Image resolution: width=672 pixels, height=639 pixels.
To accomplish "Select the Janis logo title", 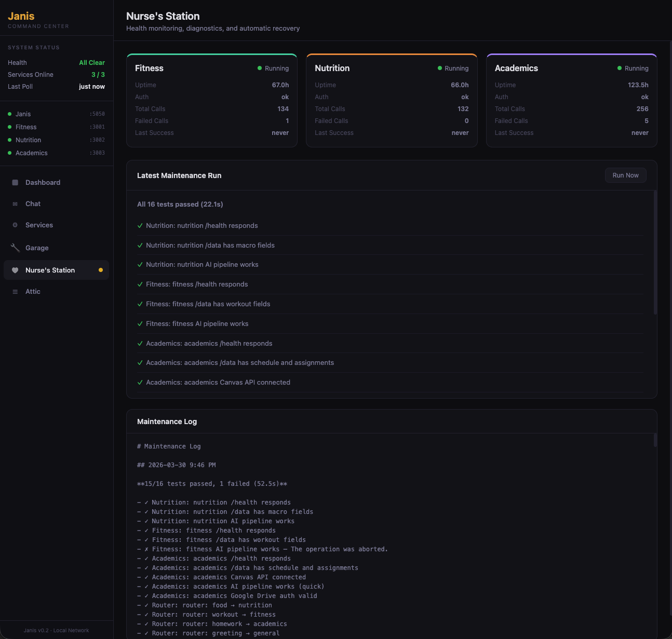I will [x=21, y=16].
